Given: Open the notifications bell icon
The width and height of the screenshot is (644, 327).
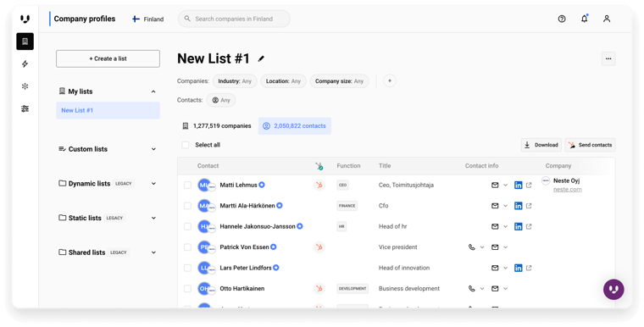Looking at the screenshot, I should (x=584, y=19).
